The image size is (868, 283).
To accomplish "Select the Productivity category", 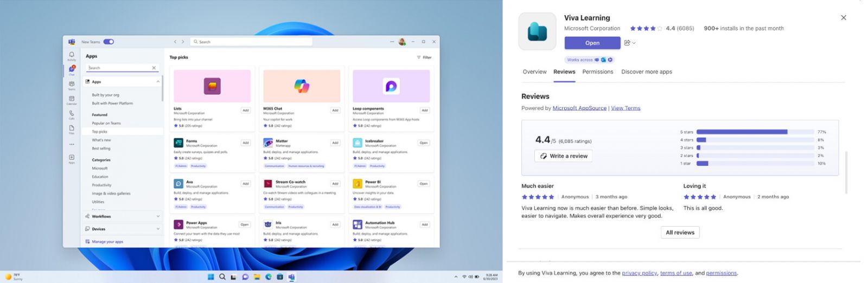I will pos(101,185).
